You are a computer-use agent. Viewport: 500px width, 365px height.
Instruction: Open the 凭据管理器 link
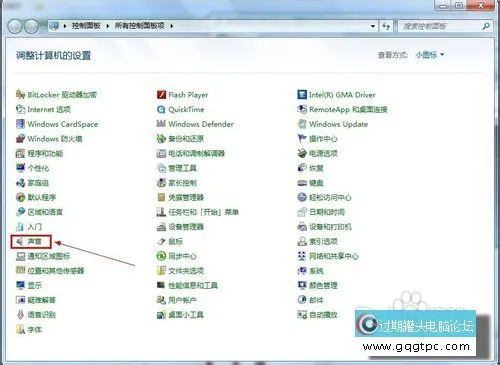tap(186, 197)
